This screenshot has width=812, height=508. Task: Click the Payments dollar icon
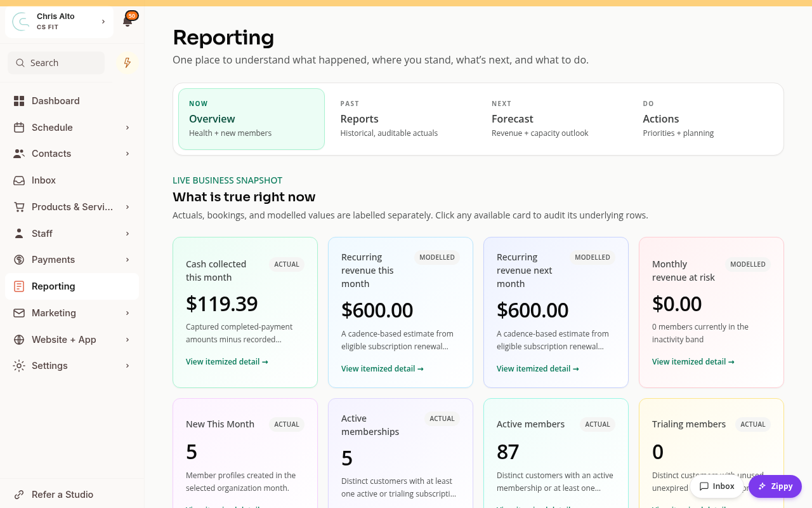click(19, 260)
